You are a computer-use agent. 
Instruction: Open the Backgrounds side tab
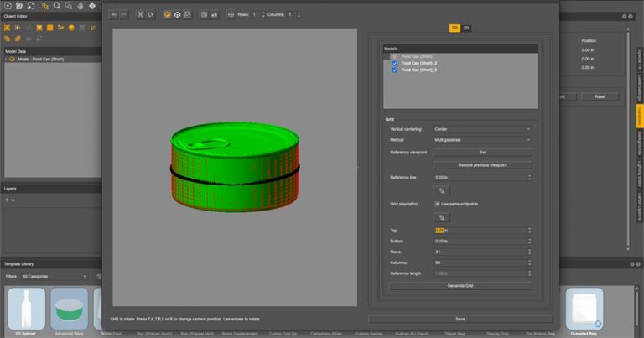(640, 143)
